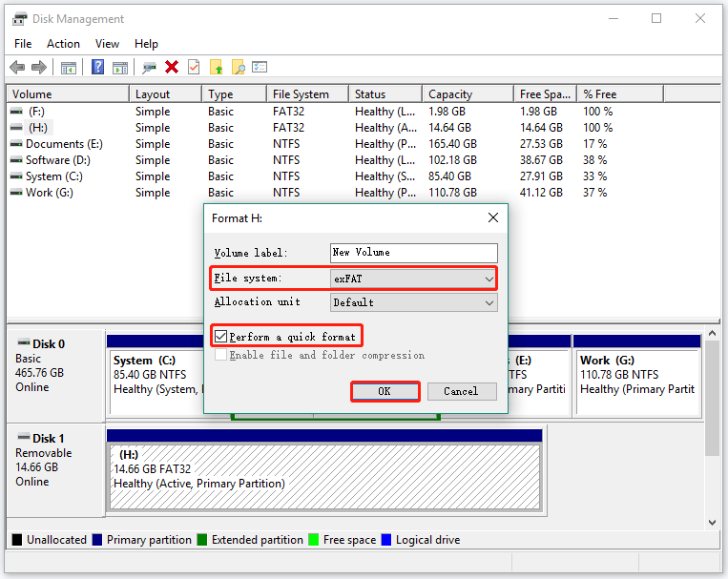728x579 pixels.
Task: Click Primary partition dark blue legend swatch
Action: (97, 540)
